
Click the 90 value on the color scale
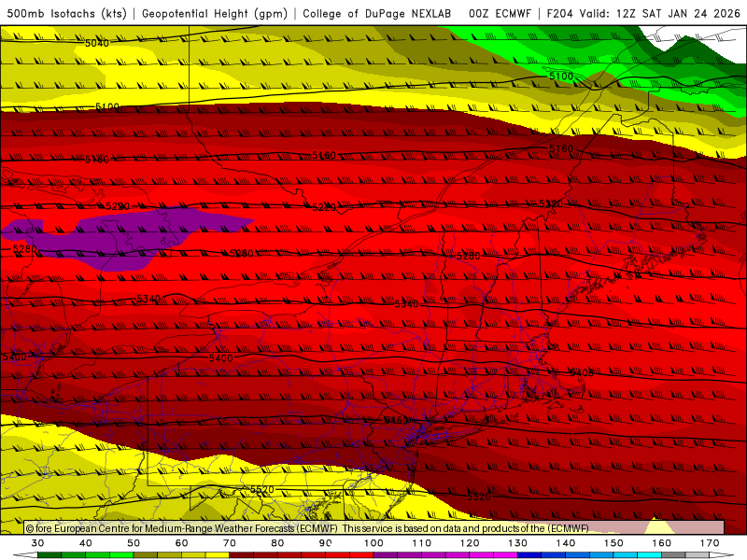click(325, 543)
